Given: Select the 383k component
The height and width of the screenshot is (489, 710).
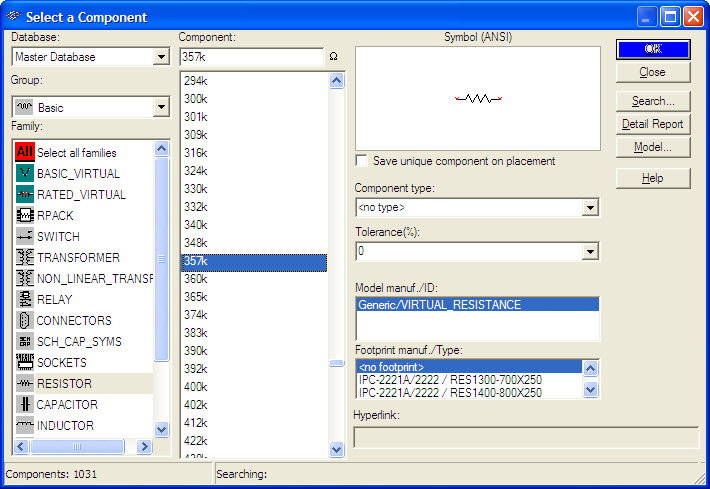Looking at the screenshot, I should tap(254, 333).
